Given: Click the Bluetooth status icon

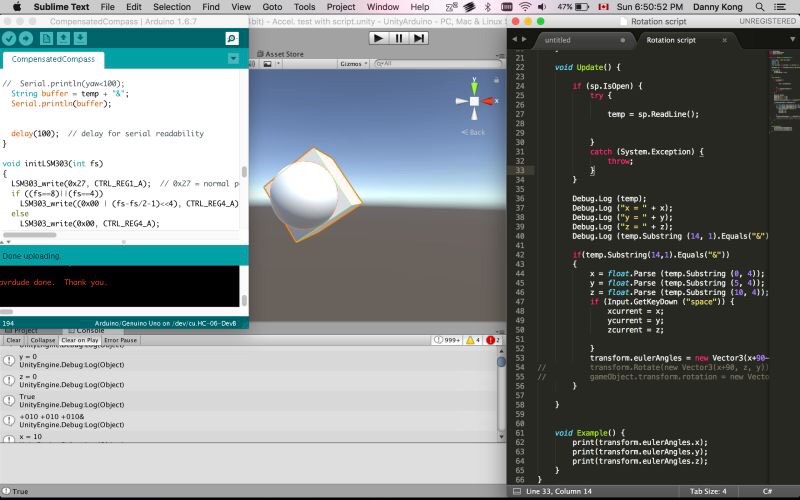Looking at the screenshot, I should click(x=488, y=7).
